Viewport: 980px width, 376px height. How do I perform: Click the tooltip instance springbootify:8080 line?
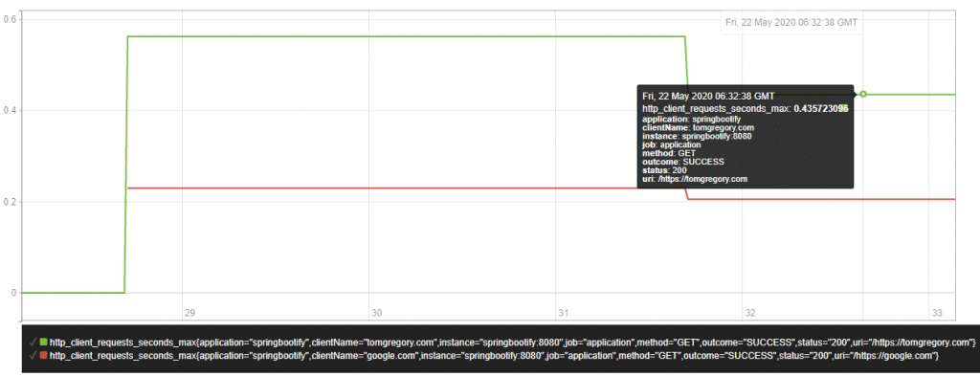click(697, 136)
